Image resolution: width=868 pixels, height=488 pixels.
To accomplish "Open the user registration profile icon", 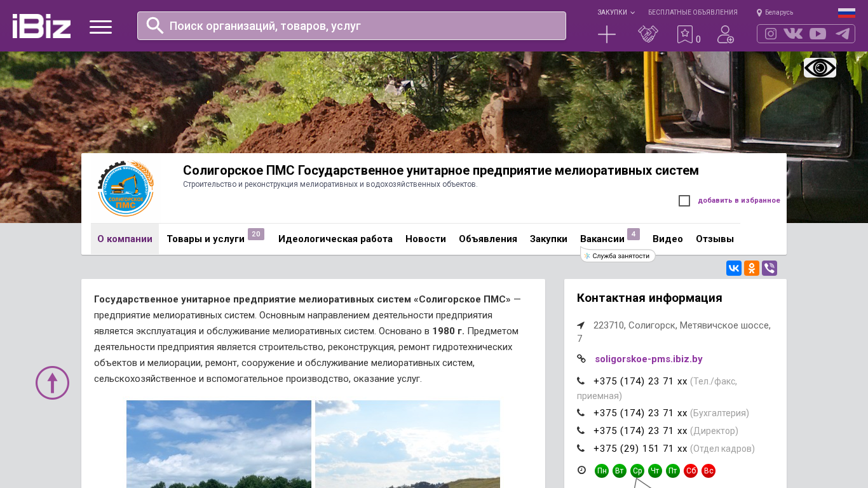I will pos(726,34).
